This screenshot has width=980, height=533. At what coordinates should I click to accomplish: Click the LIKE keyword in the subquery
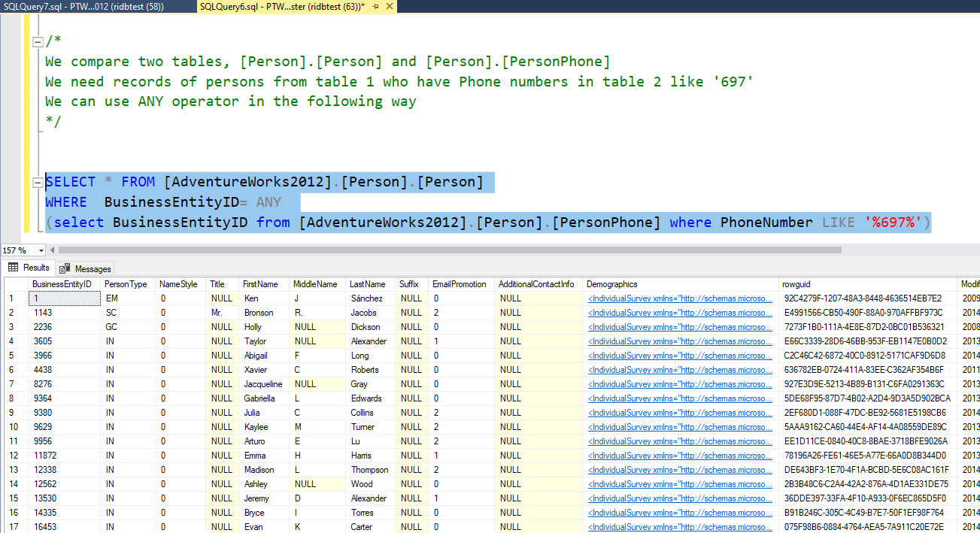839,223
